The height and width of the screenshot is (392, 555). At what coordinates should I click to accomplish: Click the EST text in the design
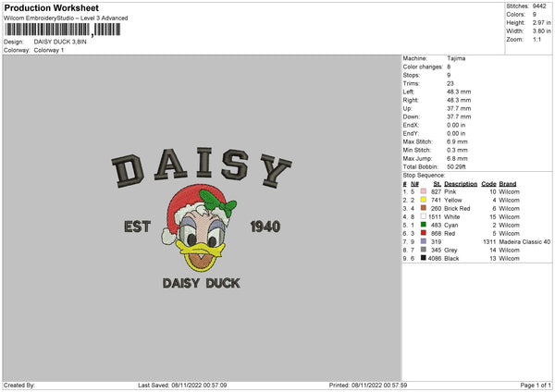click(x=137, y=227)
